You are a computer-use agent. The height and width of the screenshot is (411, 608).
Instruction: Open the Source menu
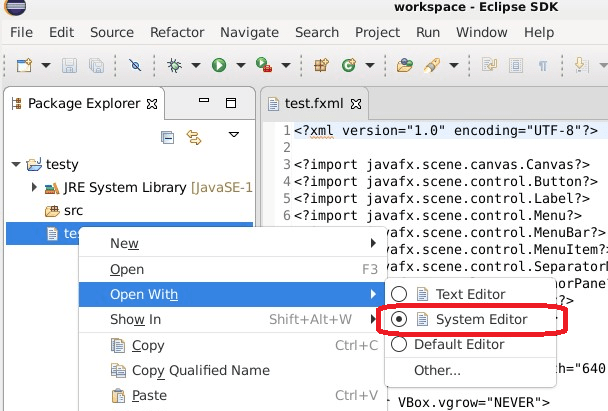(112, 33)
